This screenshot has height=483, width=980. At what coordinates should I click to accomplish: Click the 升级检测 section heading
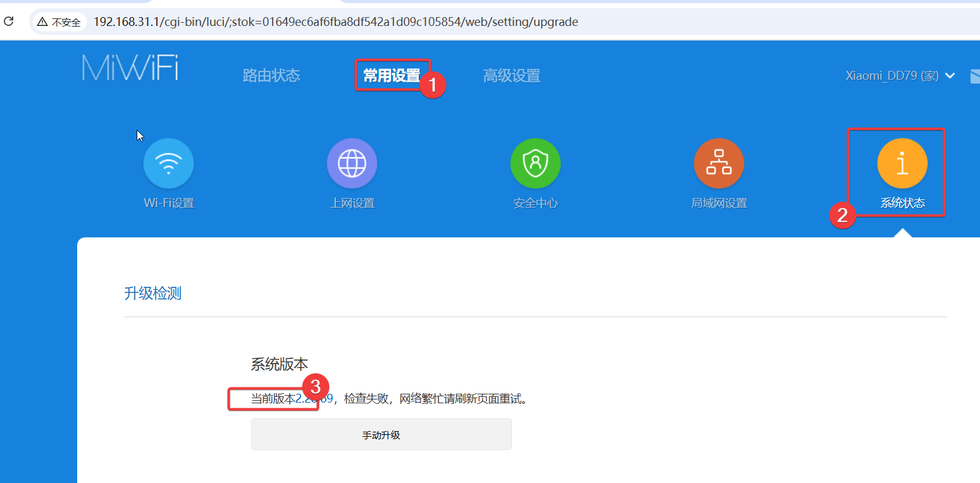click(153, 293)
